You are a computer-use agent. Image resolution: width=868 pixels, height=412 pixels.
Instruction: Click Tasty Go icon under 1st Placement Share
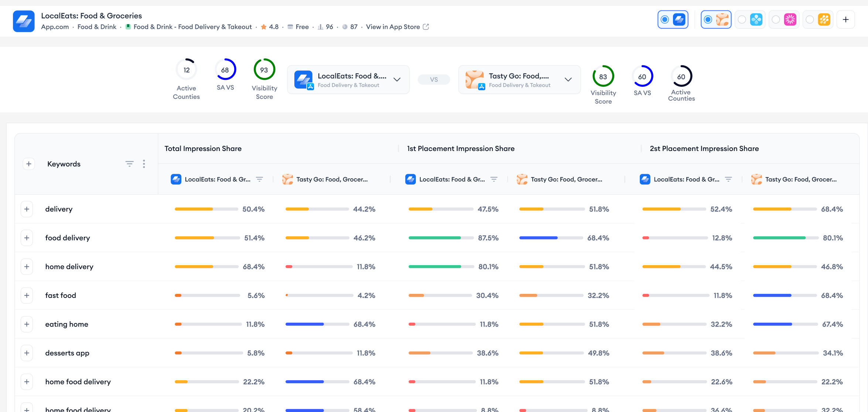522,179
